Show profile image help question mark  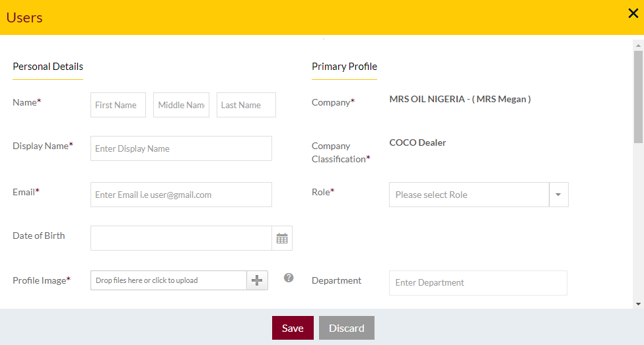289,278
